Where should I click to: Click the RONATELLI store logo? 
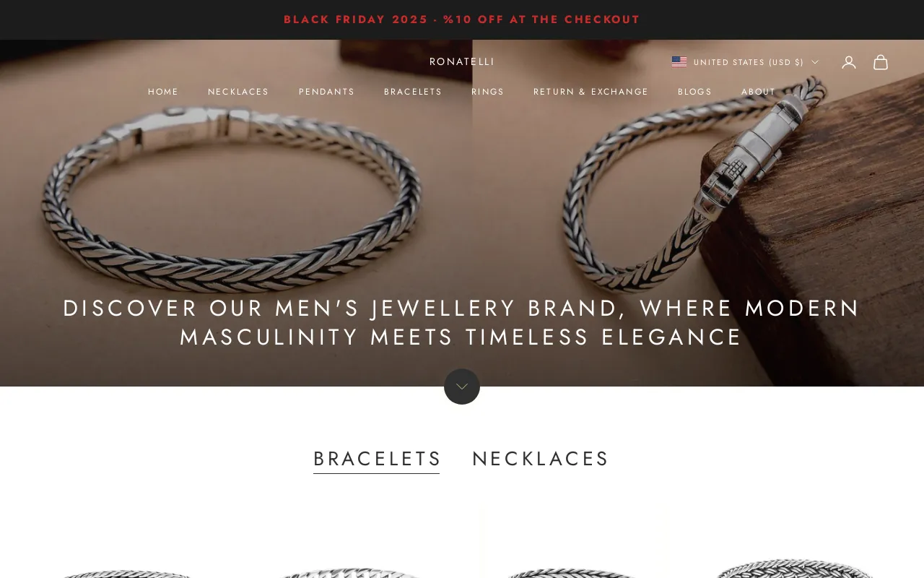(462, 61)
